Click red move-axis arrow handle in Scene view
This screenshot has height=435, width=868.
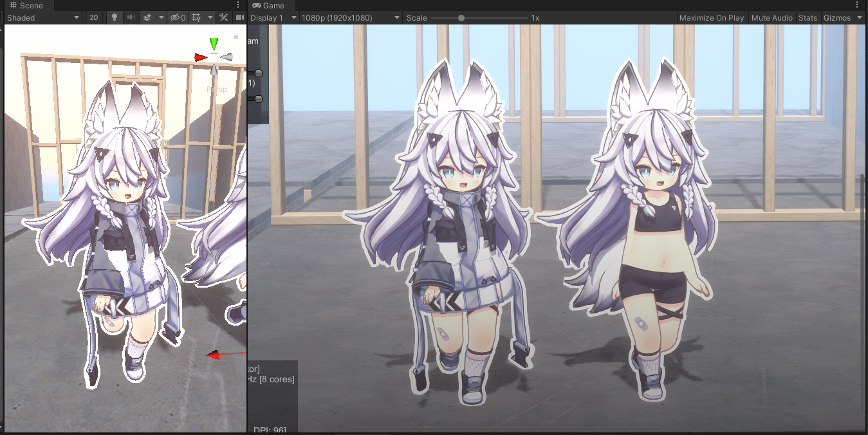[x=212, y=355]
